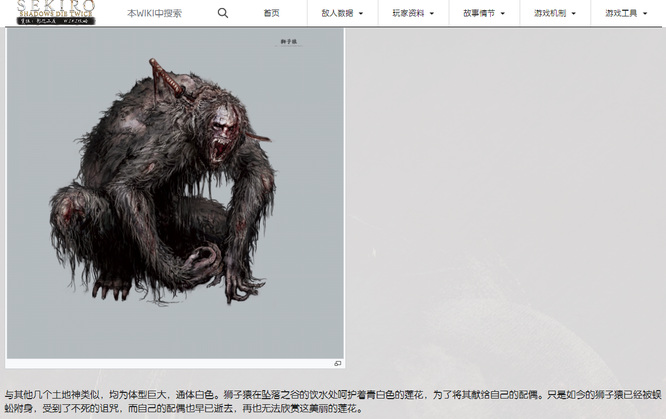
Task: Click the enlarge image icon below artwork
Action: [338, 363]
